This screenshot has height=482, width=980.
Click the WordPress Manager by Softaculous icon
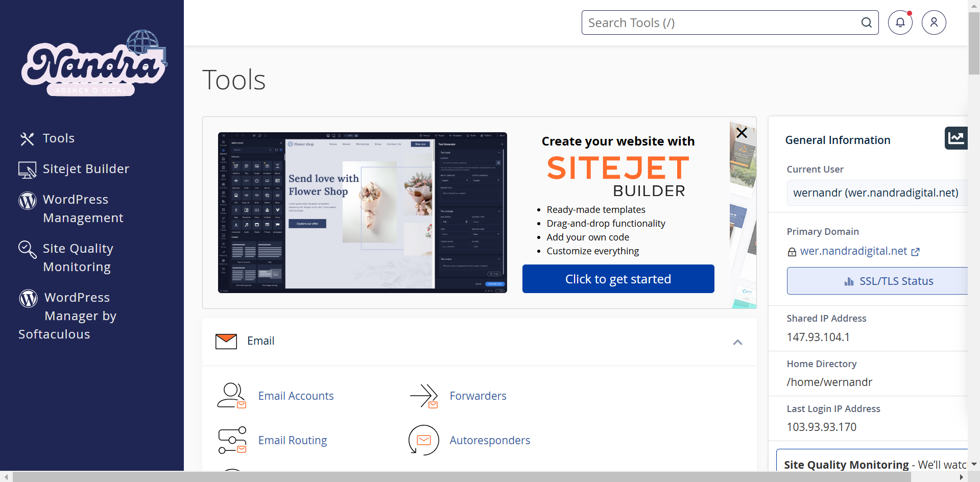(x=28, y=298)
